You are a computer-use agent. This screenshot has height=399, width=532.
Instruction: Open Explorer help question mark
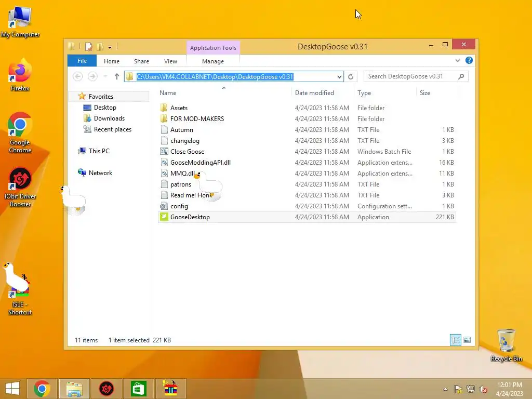point(469,60)
